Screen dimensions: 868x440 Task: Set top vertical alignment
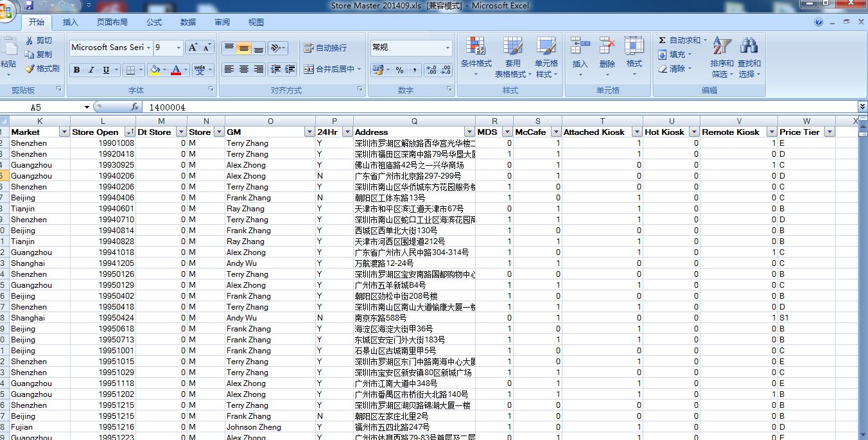pyautogui.click(x=229, y=48)
